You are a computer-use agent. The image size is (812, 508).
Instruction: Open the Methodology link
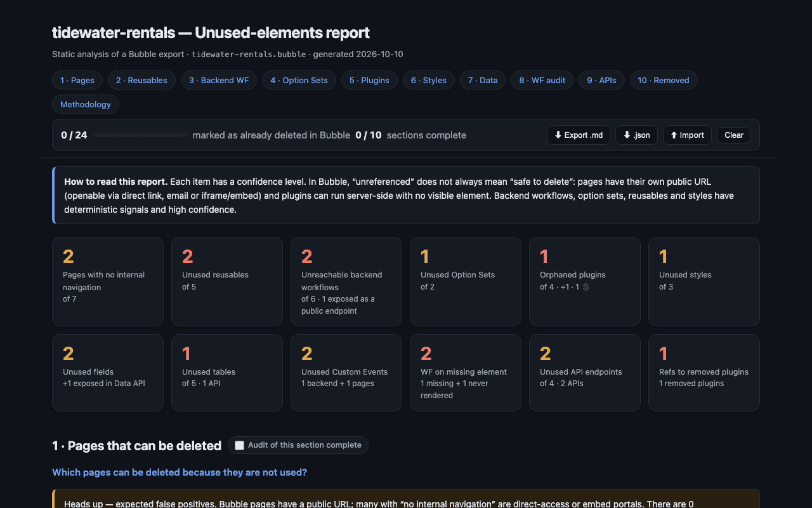[x=86, y=104]
